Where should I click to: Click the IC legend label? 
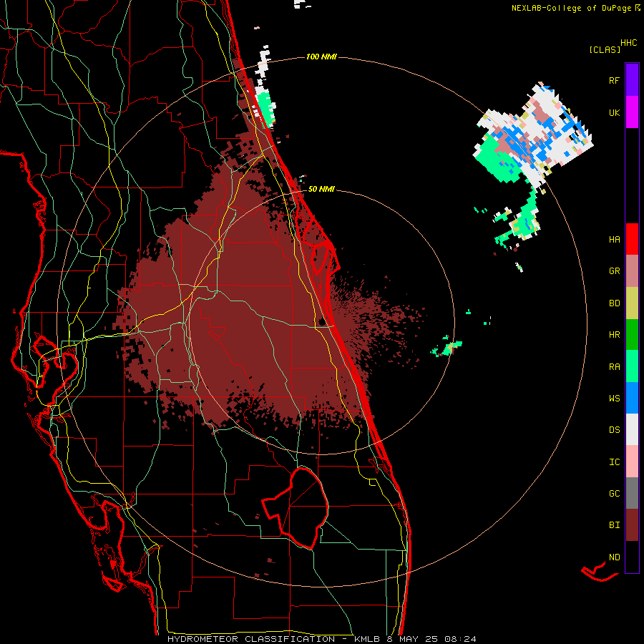coord(614,462)
